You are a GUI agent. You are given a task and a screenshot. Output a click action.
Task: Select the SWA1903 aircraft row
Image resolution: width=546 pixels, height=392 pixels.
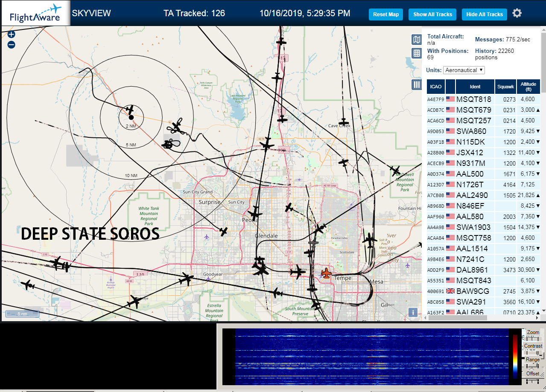tap(483, 227)
